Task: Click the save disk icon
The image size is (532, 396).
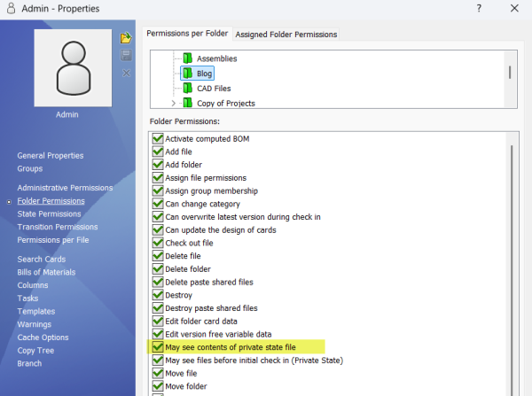Action: pyautogui.click(x=126, y=55)
